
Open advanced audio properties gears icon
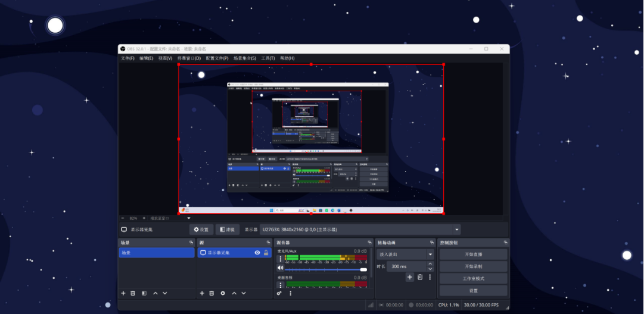click(x=279, y=293)
